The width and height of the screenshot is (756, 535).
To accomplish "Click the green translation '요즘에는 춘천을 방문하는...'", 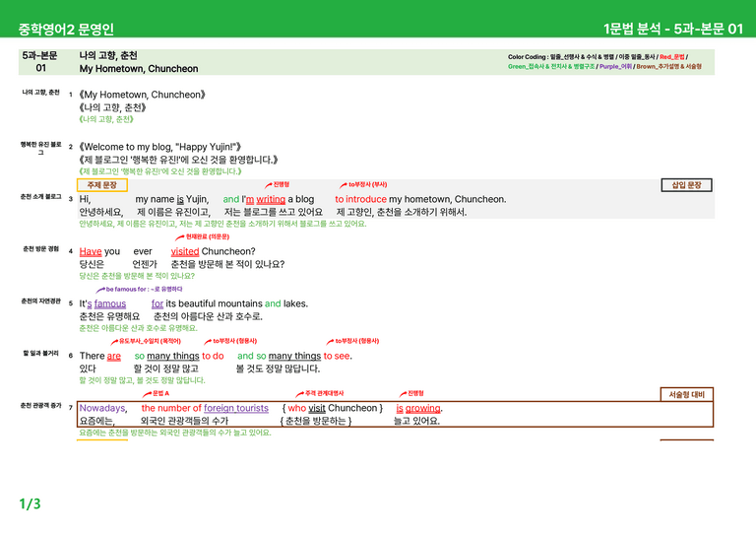I will click(175, 433).
